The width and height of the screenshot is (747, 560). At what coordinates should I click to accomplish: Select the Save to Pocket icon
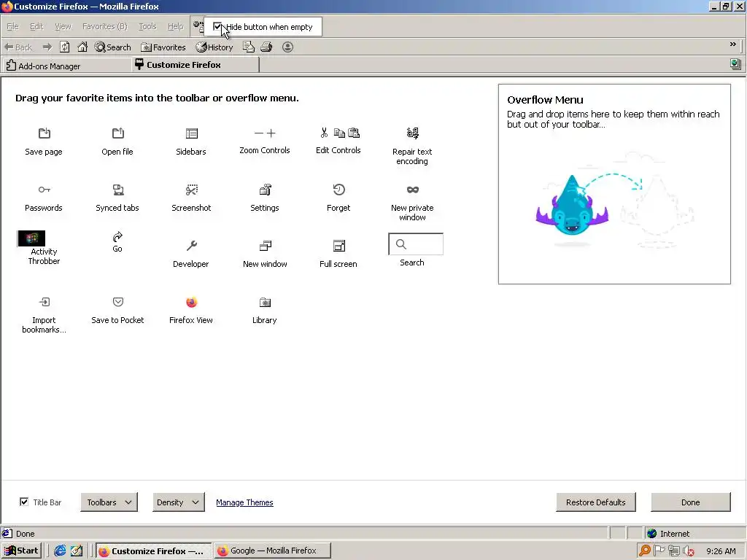pos(117,302)
